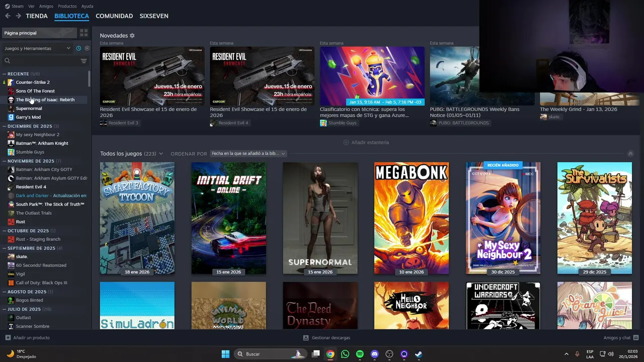
Task: Open the MEGABONK game cover
Action: coord(412,218)
